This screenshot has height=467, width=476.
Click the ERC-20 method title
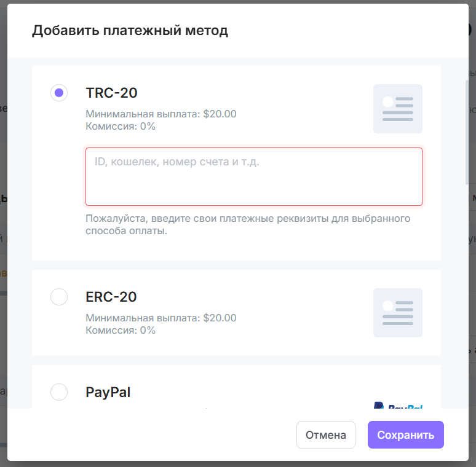pyautogui.click(x=111, y=297)
